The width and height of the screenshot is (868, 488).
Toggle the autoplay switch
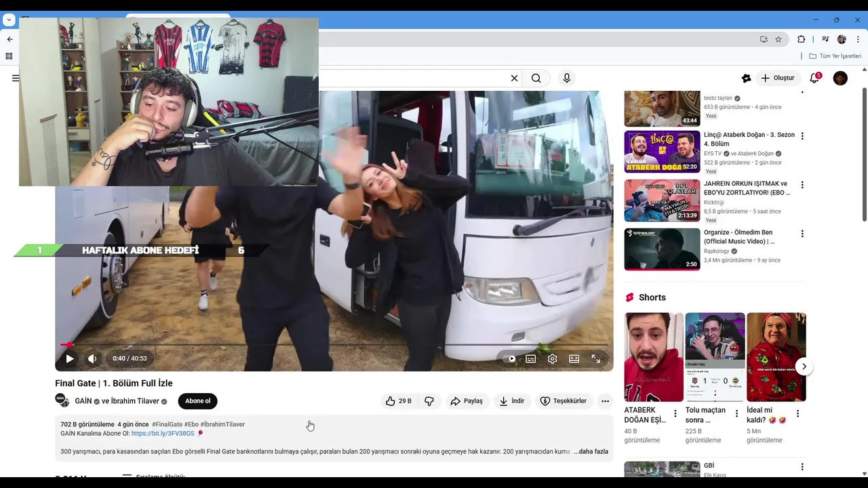(x=509, y=359)
